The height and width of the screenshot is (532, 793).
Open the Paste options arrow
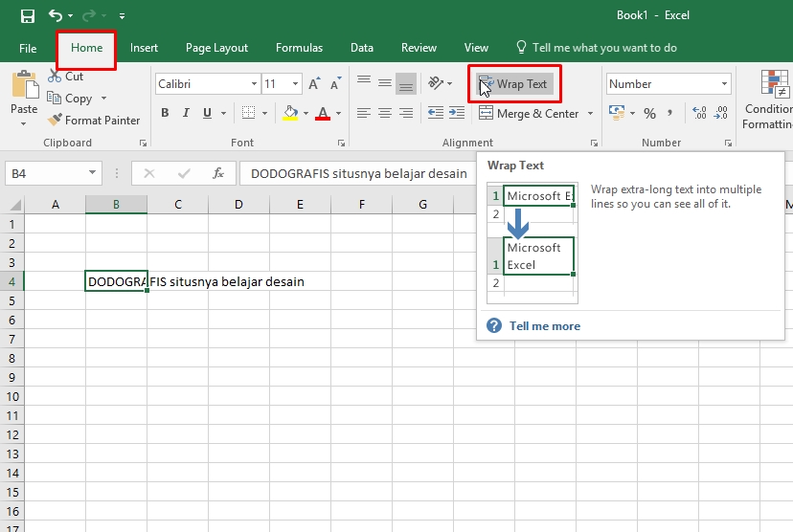23,123
